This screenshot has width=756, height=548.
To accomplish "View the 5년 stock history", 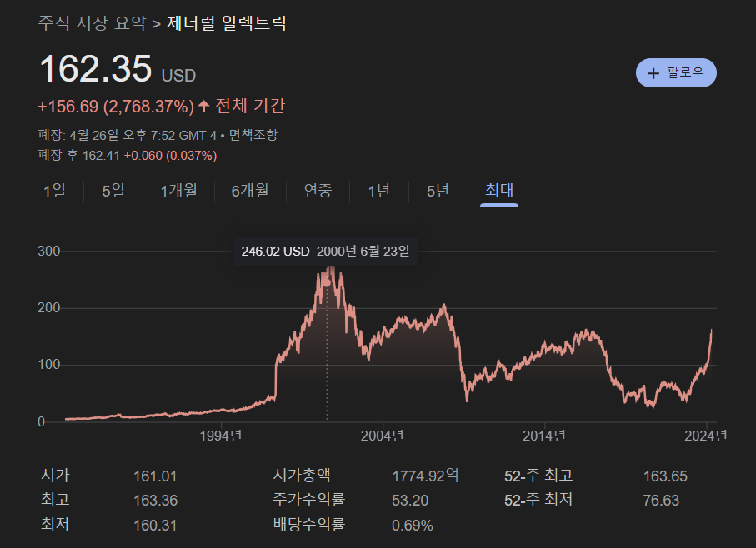I will point(437,191).
